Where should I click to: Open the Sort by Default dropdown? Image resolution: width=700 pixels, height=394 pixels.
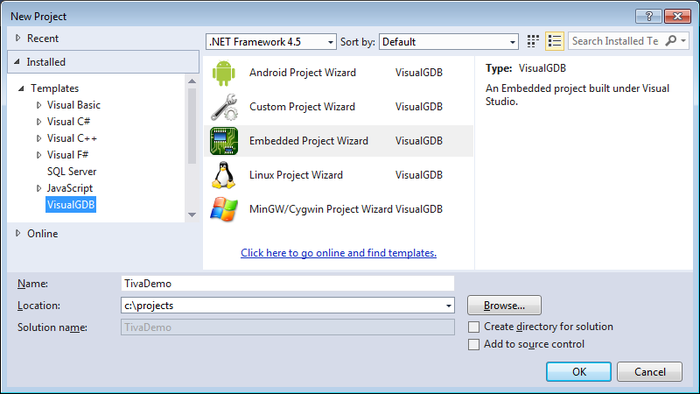pos(449,42)
